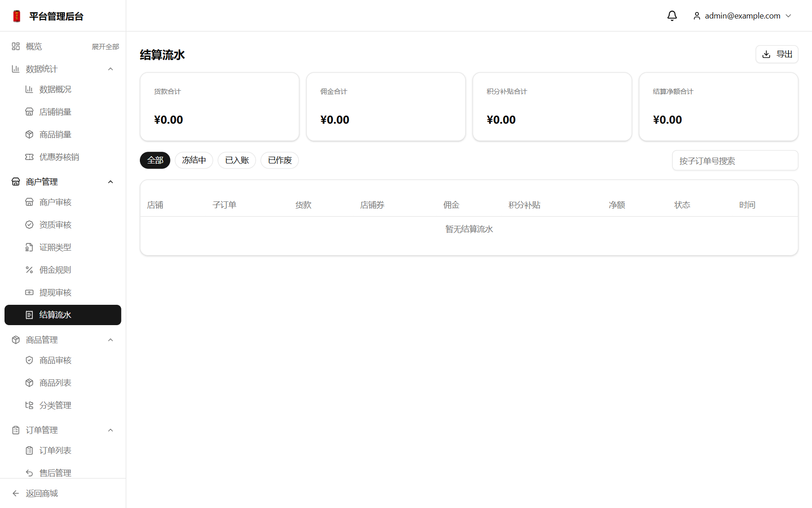The width and height of the screenshot is (812, 508).
Task: Collapse the 数据统计 section
Action: [x=111, y=69]
